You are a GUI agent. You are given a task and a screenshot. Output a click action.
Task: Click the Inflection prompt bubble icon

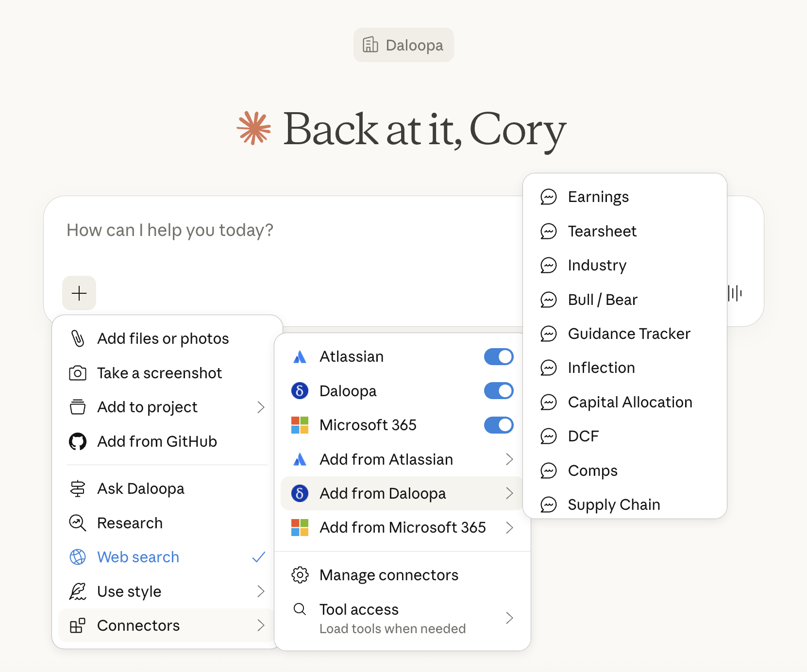pyautogui.click(x=549, y=368)
